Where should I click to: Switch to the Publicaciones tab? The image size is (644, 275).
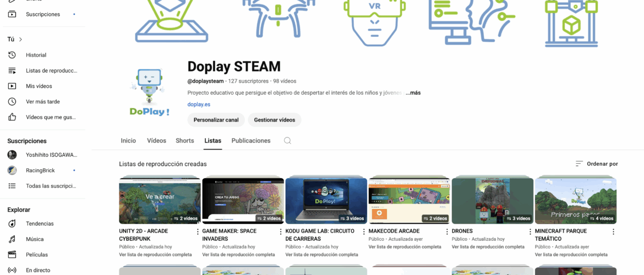(x=251, y=141)
